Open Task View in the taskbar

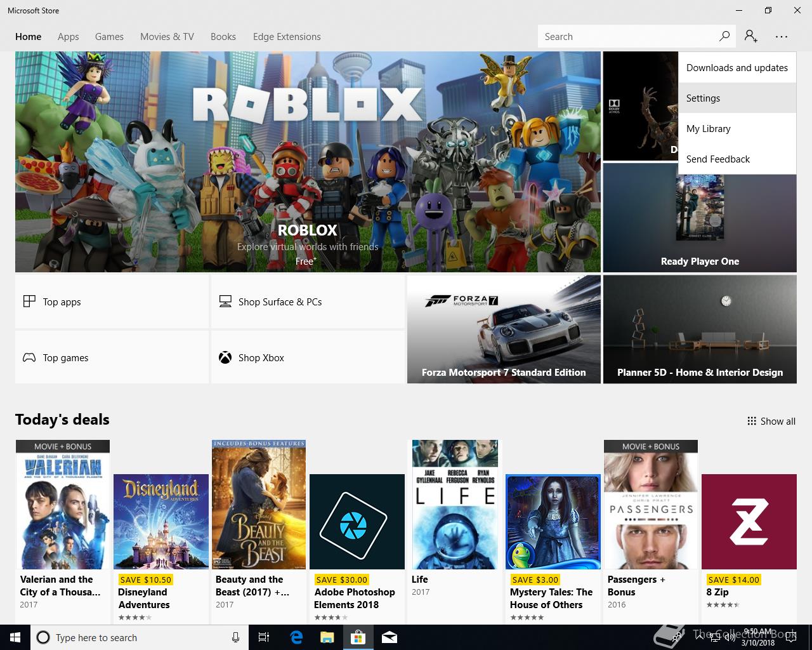pos(264,637)
